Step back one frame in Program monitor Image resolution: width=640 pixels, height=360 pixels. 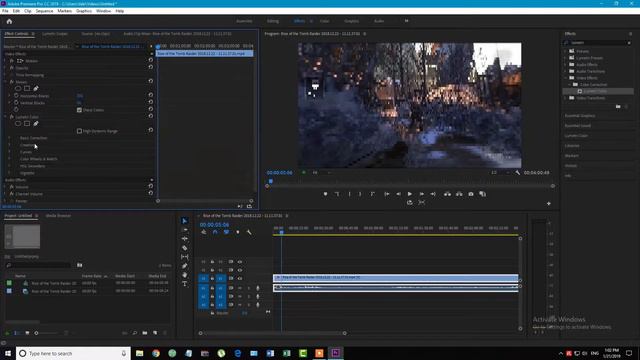(398, 194)
